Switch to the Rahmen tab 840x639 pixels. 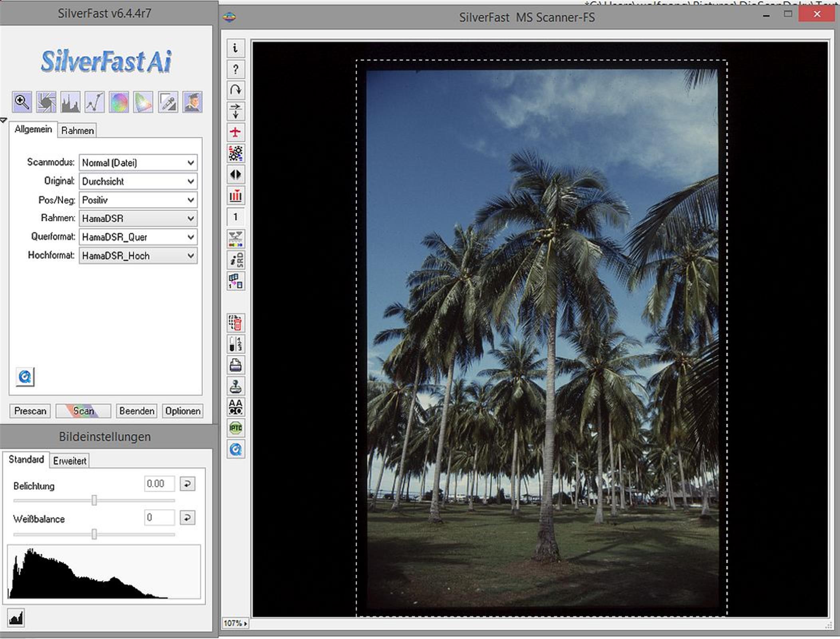pos(77,131)
